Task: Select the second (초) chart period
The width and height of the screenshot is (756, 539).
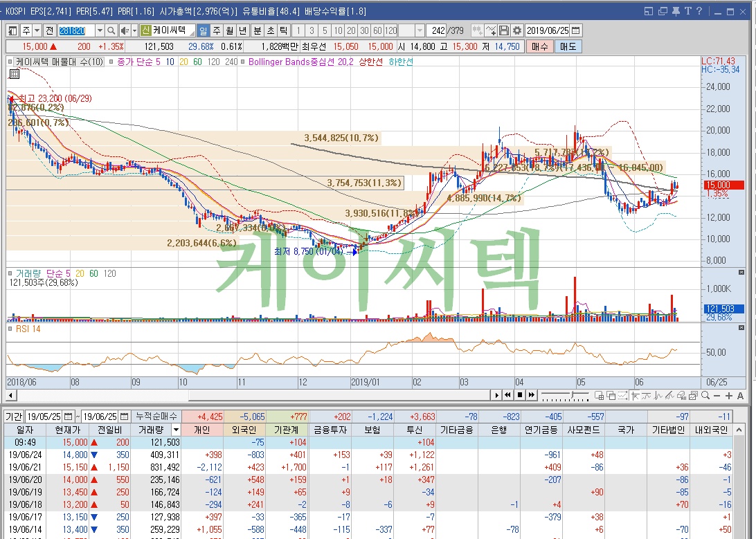Action: (271, 31)
